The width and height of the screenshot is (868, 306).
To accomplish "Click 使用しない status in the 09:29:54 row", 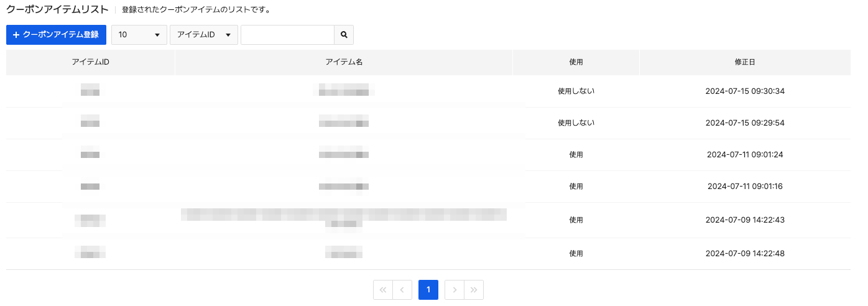I will [x=576, y=123].
